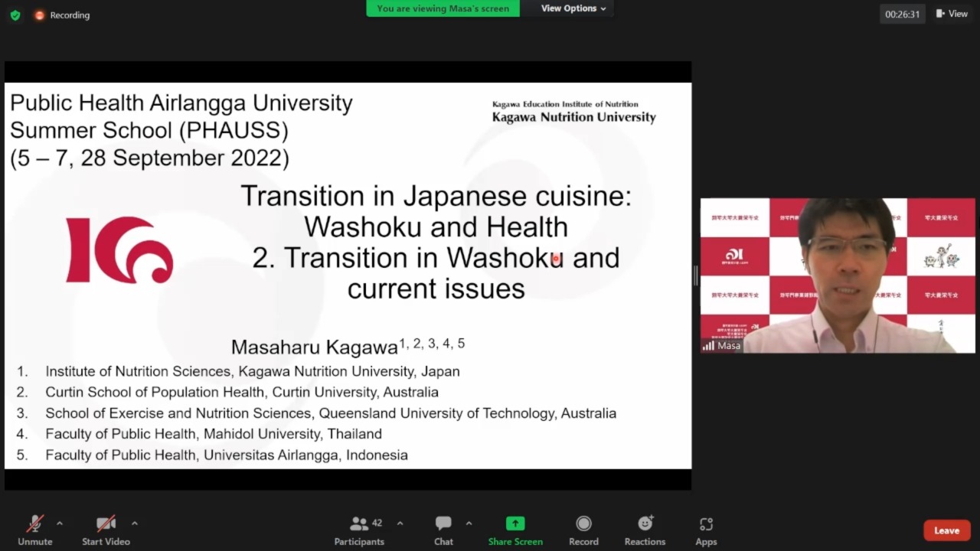This screenshot has height=551, width=980.
Task: Click the Start Video camera button
Action: click(x=106, y=530)
